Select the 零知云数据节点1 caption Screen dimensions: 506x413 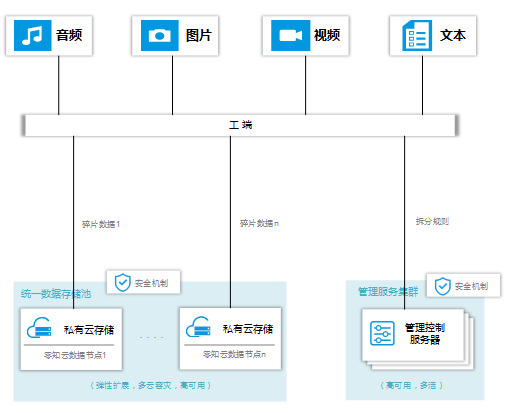pos(75,355)
